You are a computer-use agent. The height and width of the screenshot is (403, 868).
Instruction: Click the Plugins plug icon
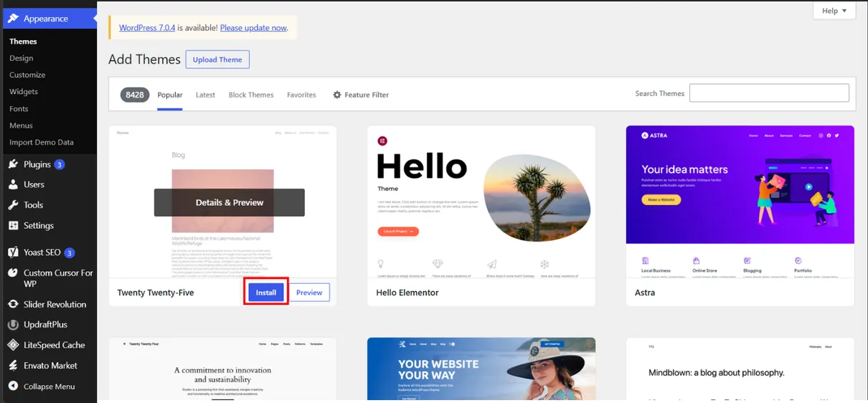[x=13, y=164]
